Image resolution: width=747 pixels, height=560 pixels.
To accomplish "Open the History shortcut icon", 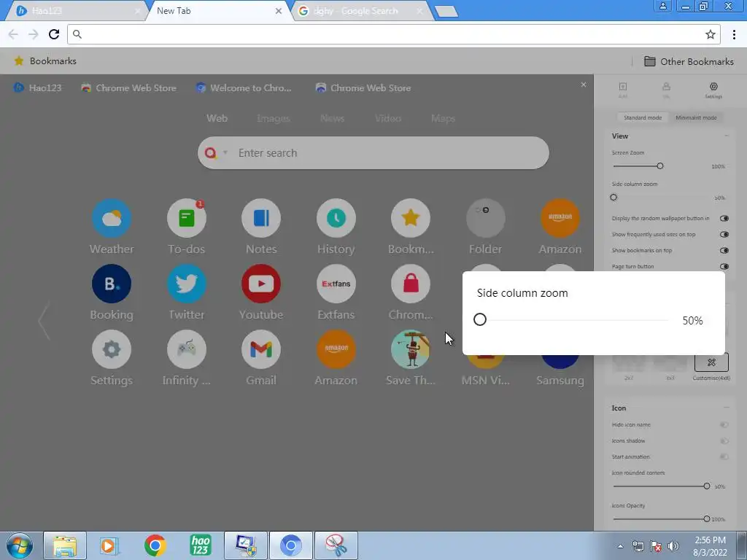I will [x=336, y=218].
